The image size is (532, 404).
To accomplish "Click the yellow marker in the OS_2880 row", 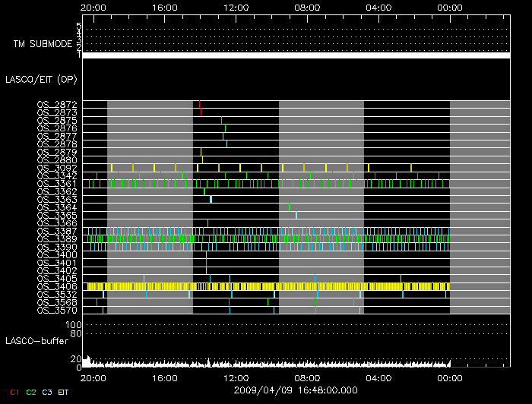I will [202, 159].
